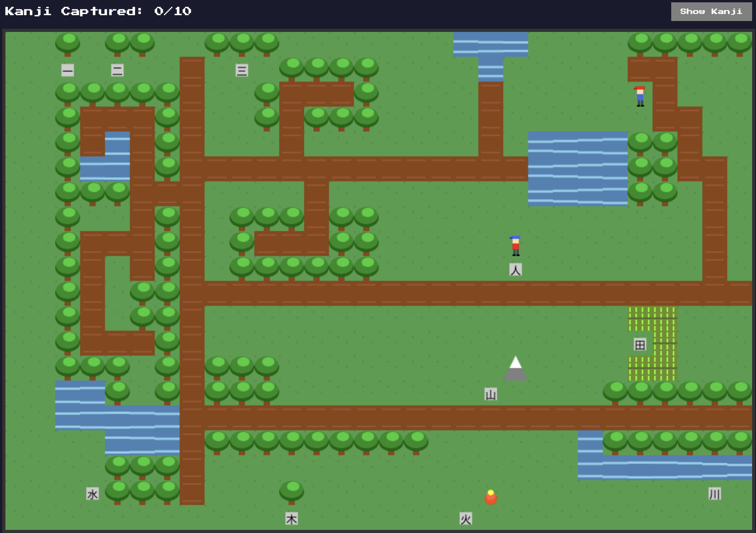Select the rice field kanji tile (田)
Screen dimensions: 756x533
640,344
